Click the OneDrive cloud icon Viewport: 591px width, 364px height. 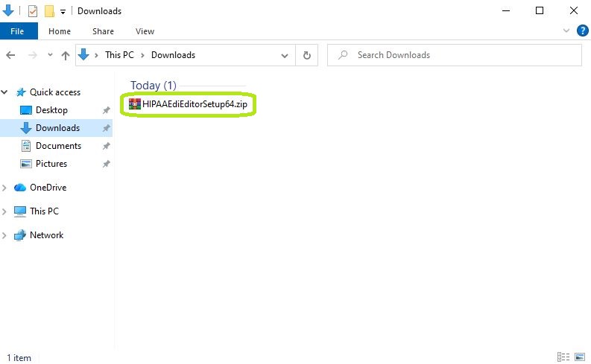click(x=20, y=188)
